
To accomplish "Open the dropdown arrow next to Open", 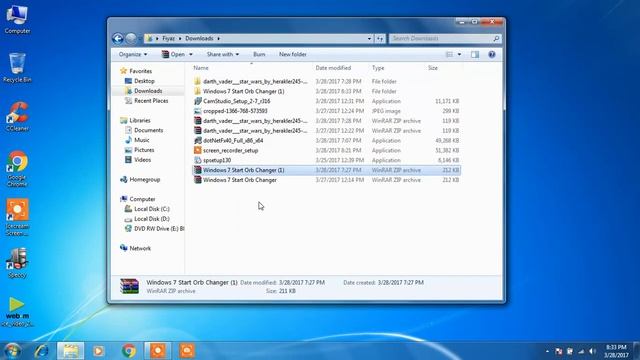I will (191, 54).
